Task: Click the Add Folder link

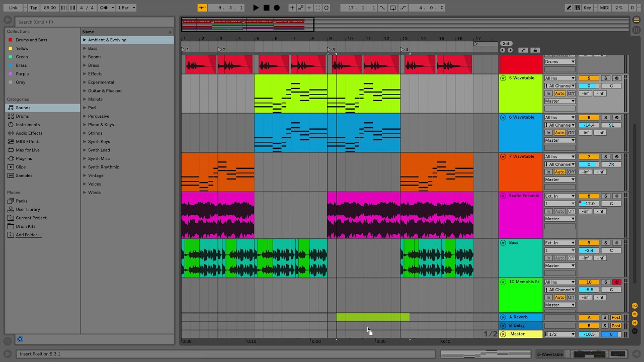Action: pos(28,235)
